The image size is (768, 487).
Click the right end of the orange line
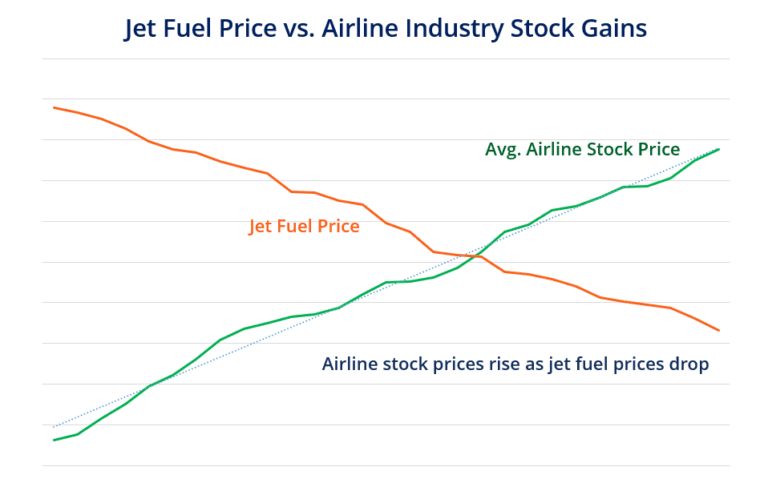click(719, 330)
